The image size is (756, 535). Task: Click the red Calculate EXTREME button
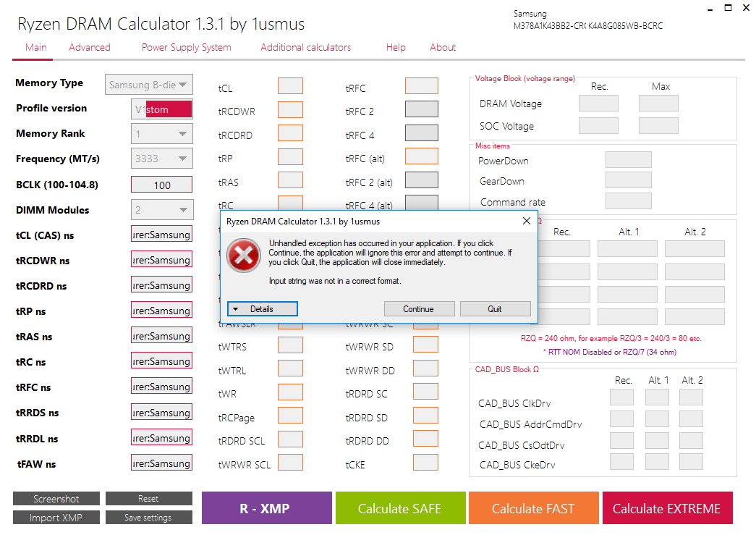click(x=667, y=508)
